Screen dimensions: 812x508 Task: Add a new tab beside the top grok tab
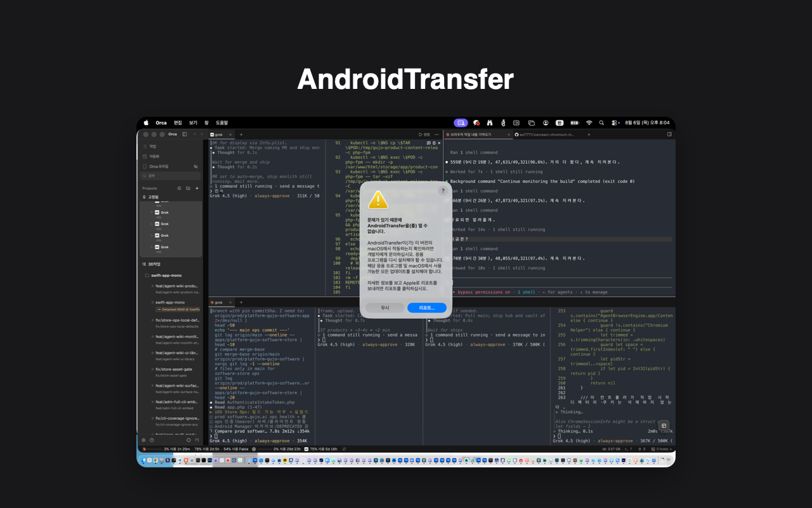click(x=241, y=135)
